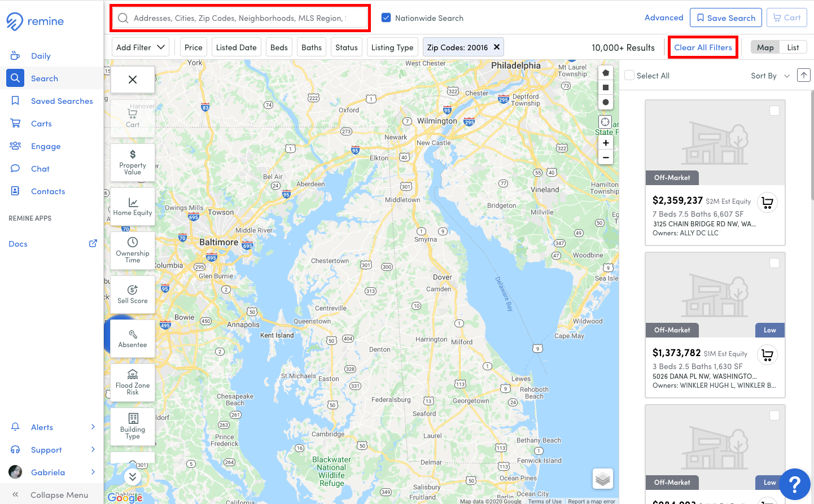
Task: Open Carts from the sidebar
Action: (x=41, y=124)
